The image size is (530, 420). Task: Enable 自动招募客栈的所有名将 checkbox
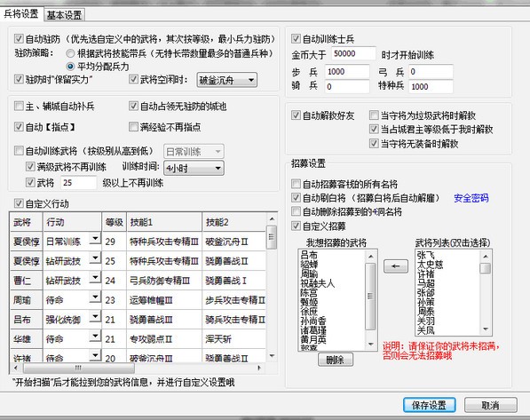pyautogui.click(x=296, y=184)
